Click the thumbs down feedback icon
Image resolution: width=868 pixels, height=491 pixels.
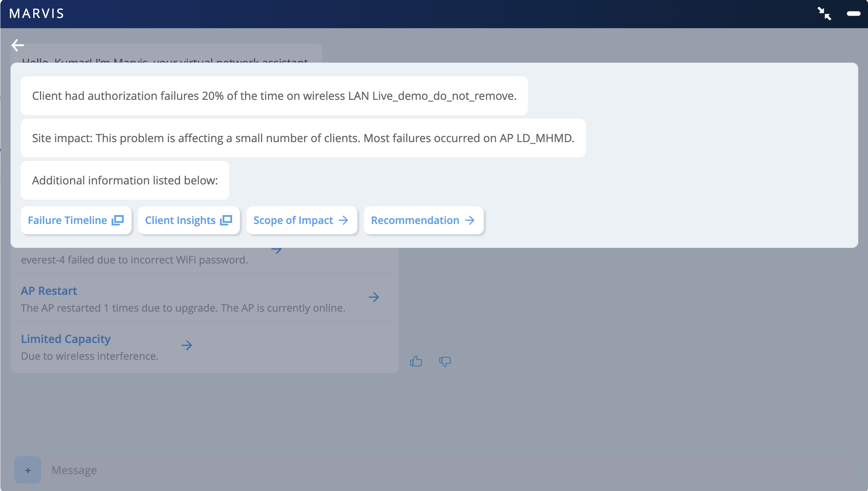click(x=445, y=361)
